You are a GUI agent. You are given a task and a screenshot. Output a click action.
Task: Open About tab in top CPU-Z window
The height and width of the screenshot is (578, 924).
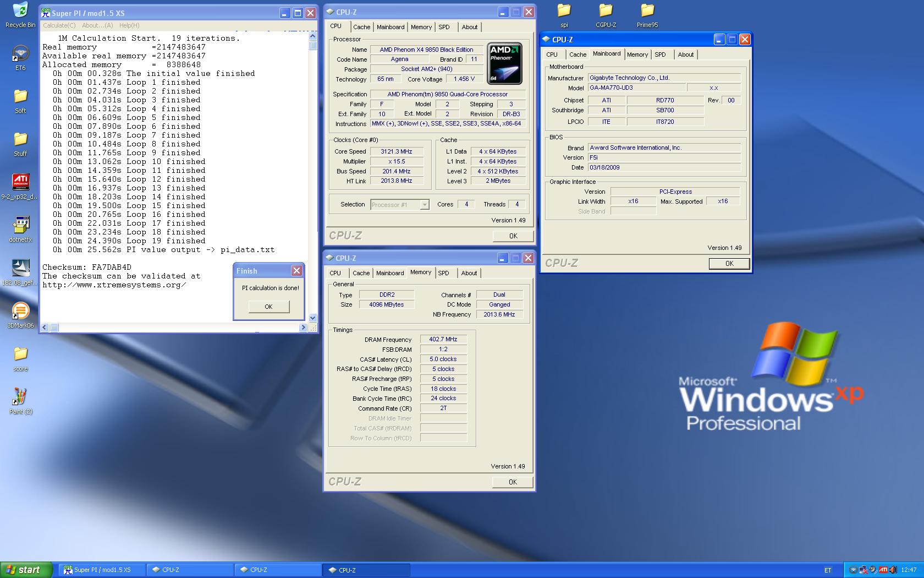(x=470, y=27)
